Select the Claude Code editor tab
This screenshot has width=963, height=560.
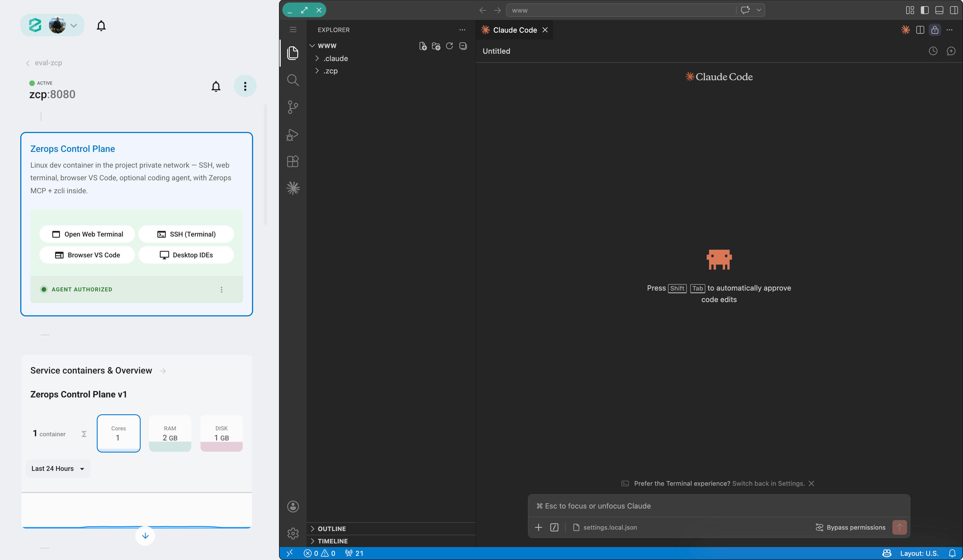514,30
